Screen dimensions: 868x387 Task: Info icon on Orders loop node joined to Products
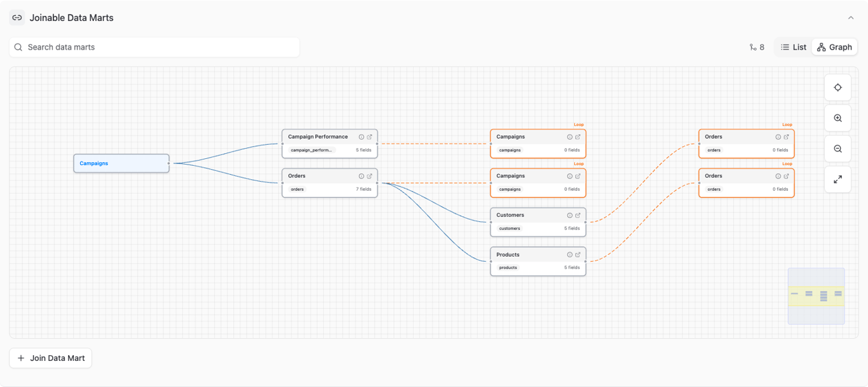pos(778,176)
